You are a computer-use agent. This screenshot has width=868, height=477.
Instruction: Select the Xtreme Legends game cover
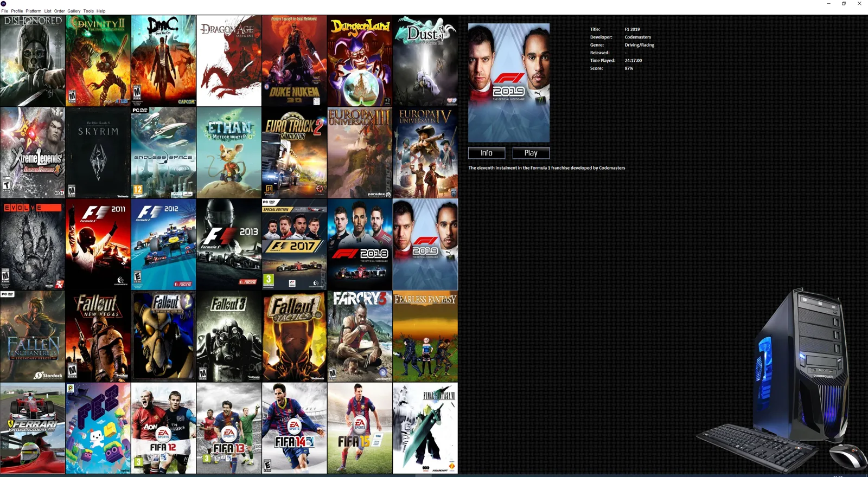click(33, 152)
